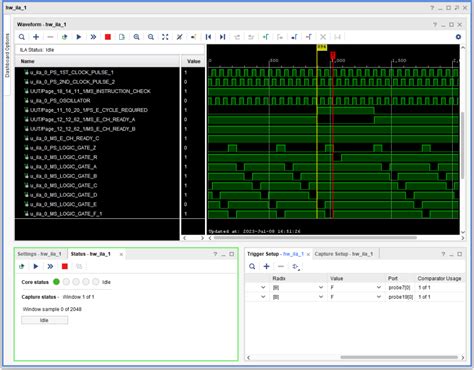This screenshot has height=370, width=474.
Task: Open operator dropdown in first trigger row
Action: (x=263, y=287)
